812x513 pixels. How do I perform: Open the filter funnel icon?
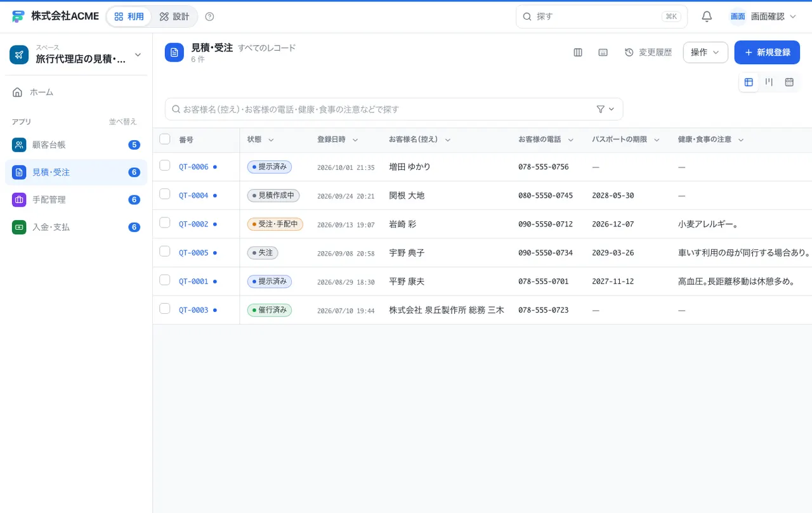tap(601, 109)
